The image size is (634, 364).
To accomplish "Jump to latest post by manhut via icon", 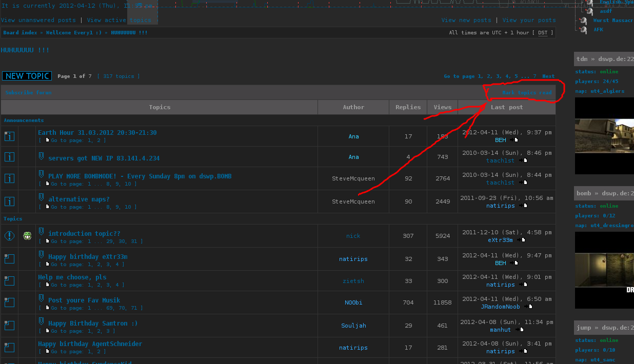I will (521, 330).
